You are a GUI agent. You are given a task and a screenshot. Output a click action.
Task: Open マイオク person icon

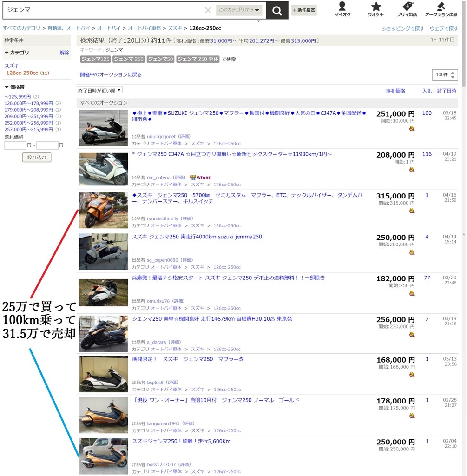click(342, 9)
